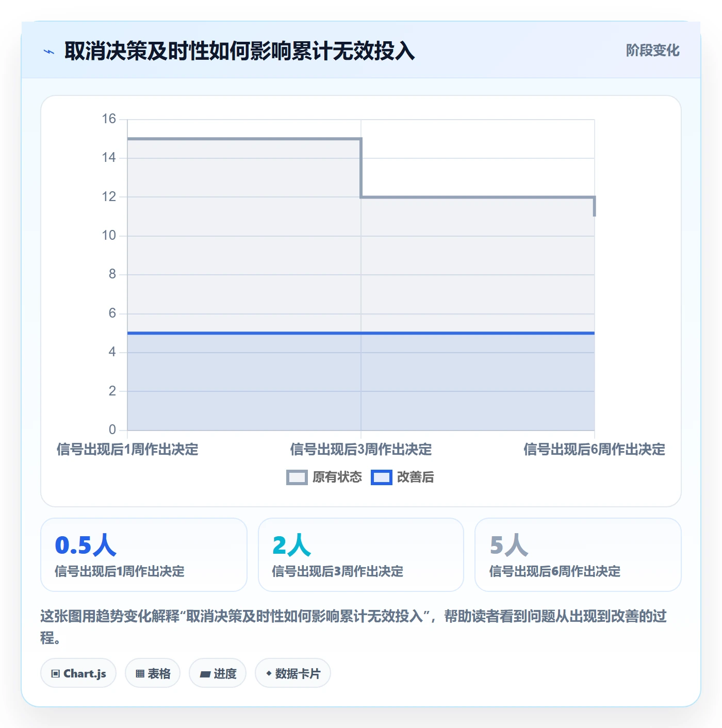Select the 进度 tag
Viewport: 722px width, 728px height.
[218, 673]
